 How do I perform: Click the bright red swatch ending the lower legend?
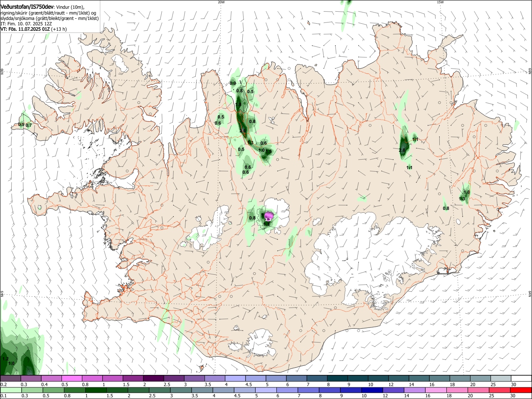(521, 390)
